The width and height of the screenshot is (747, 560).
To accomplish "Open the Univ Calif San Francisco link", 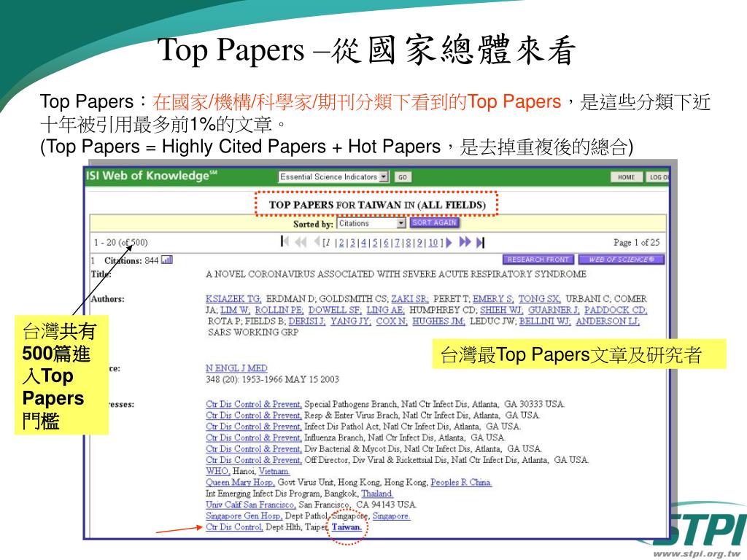I will (x=251, y=505).
